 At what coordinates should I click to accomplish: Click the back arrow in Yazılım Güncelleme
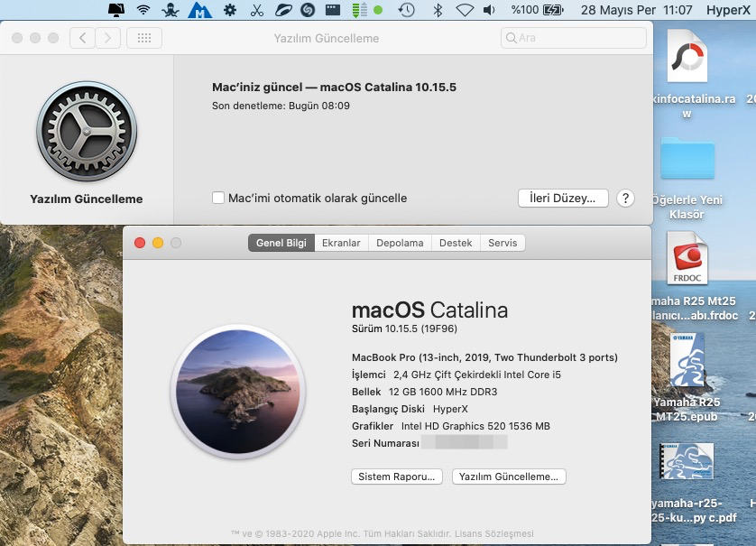click(x=83, y=38)
